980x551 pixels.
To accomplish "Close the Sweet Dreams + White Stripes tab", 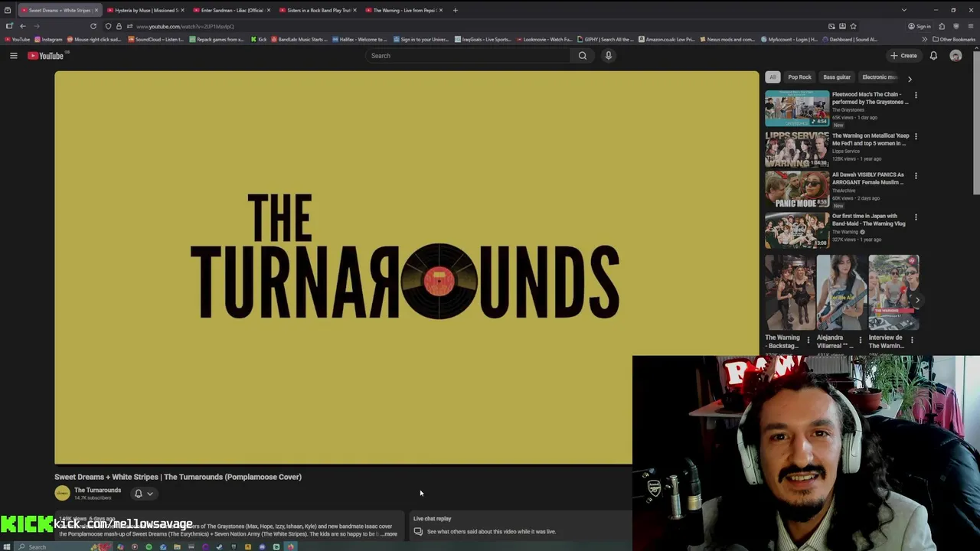I will click(96, 10).
